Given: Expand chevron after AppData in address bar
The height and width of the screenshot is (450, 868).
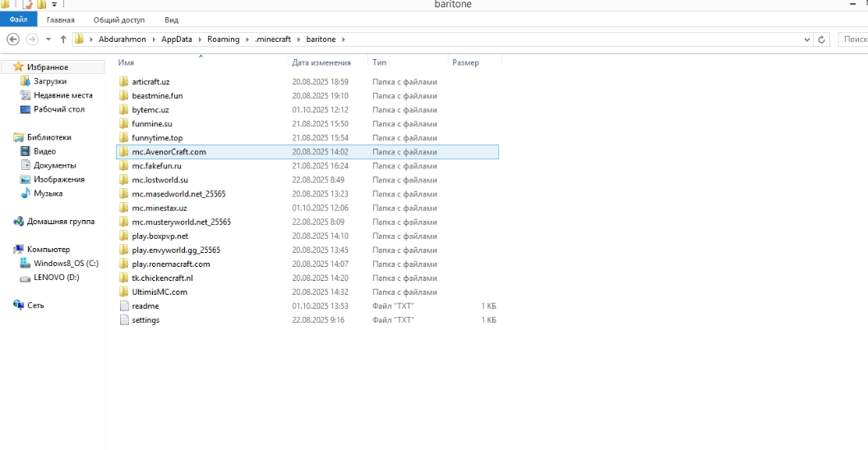Looking at the screenshot, I should (x=200, y=39).
